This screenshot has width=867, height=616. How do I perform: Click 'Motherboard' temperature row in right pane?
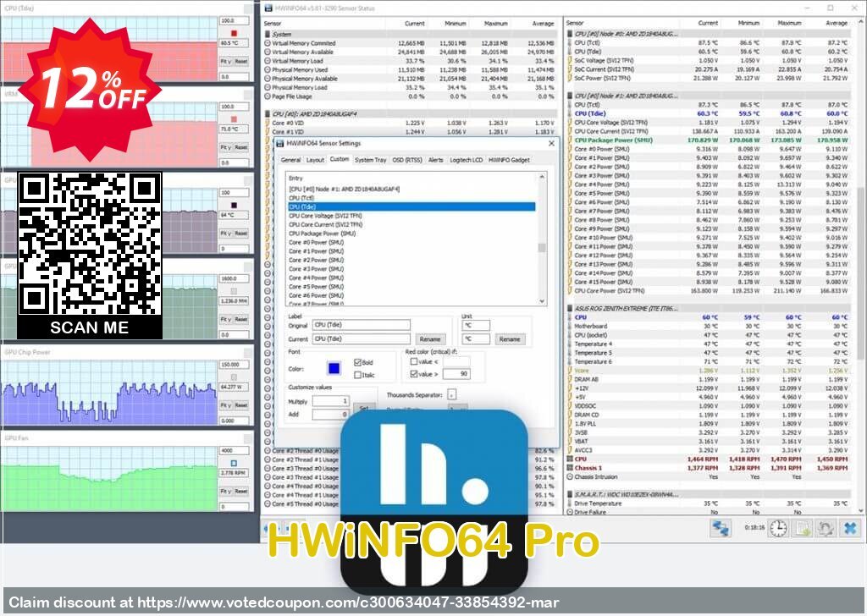[708, 326]
